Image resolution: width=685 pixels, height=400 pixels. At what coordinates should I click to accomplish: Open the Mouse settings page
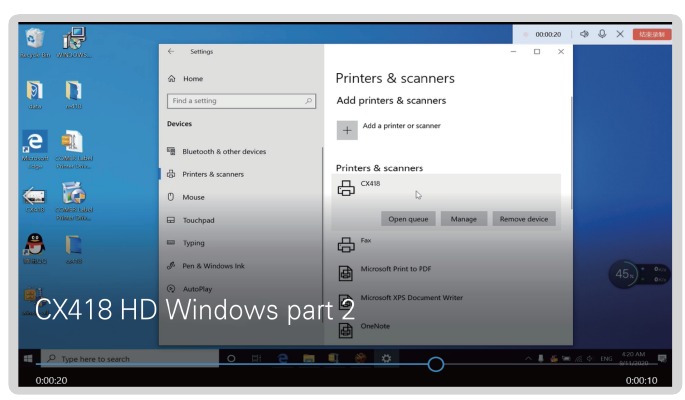point(194,197)
